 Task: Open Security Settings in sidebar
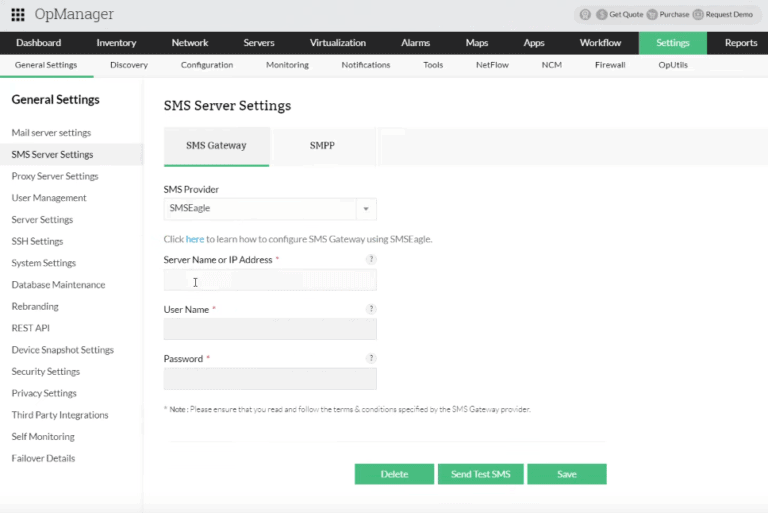(x=46, y=371)
